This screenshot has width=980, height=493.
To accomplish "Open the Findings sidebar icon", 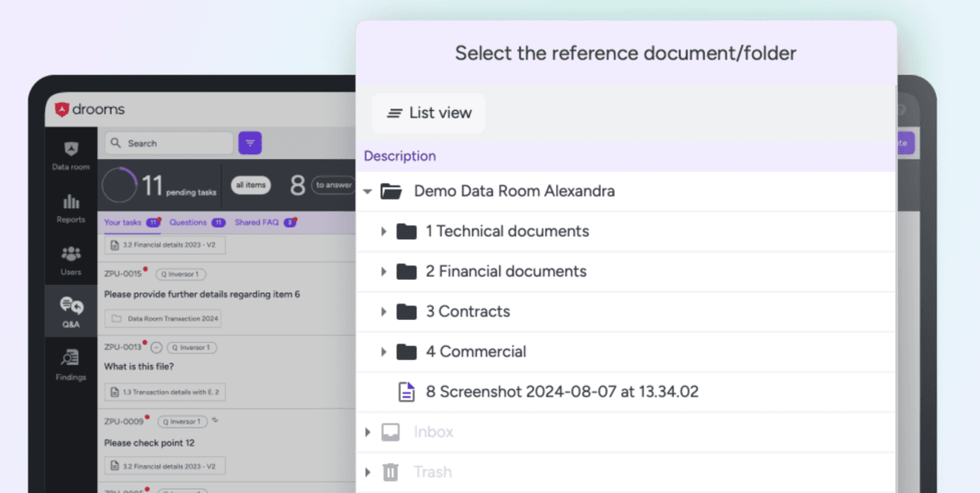I will pyautogui.click(x=70, y=364).
